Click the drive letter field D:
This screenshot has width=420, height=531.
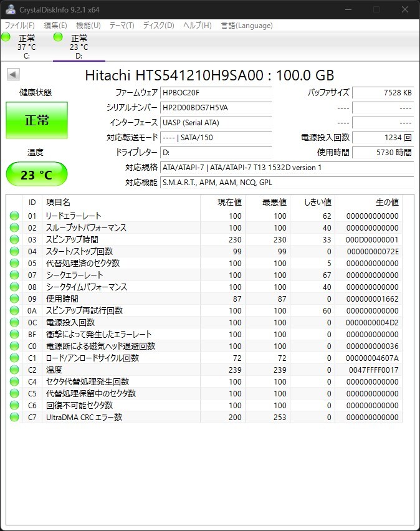(216, 153)
